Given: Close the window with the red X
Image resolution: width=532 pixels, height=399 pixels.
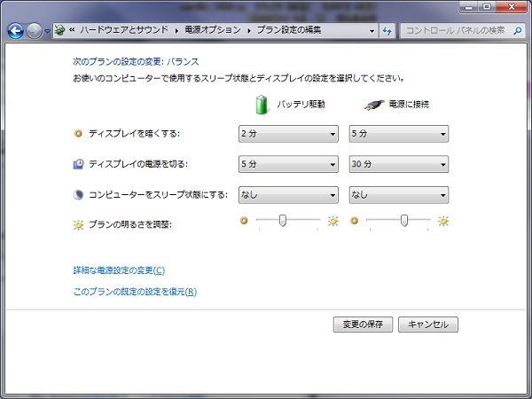Looking at the screenshot, I should [512, 7].
